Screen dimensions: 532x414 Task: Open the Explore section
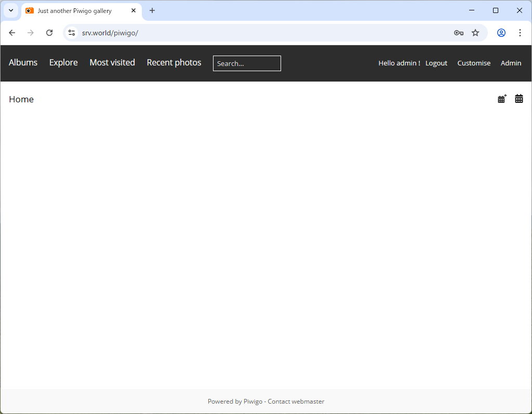point(63,63)
